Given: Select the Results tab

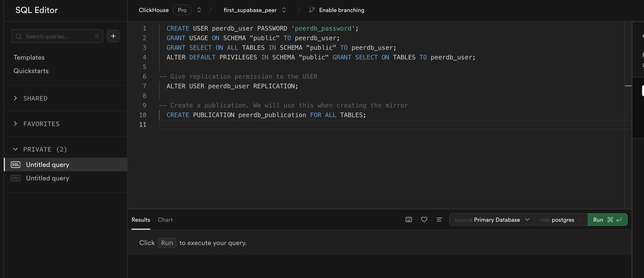Looking at the screenshot, I should pyautogui.click(x=141, y=219).
